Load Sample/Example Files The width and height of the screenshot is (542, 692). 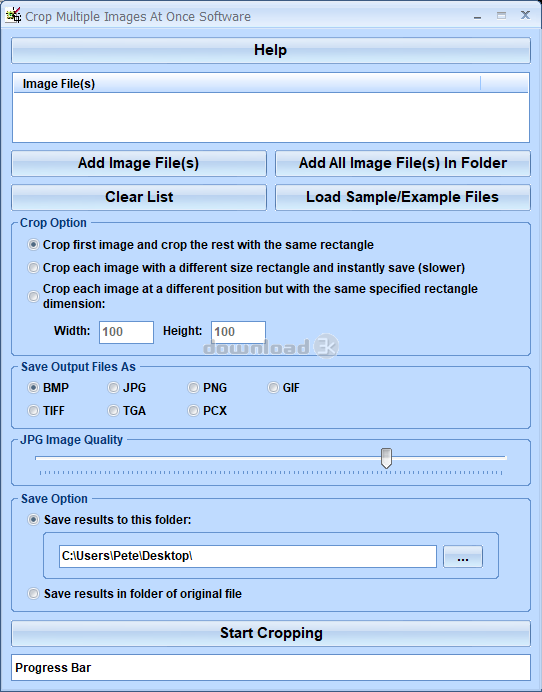point(403,197)
